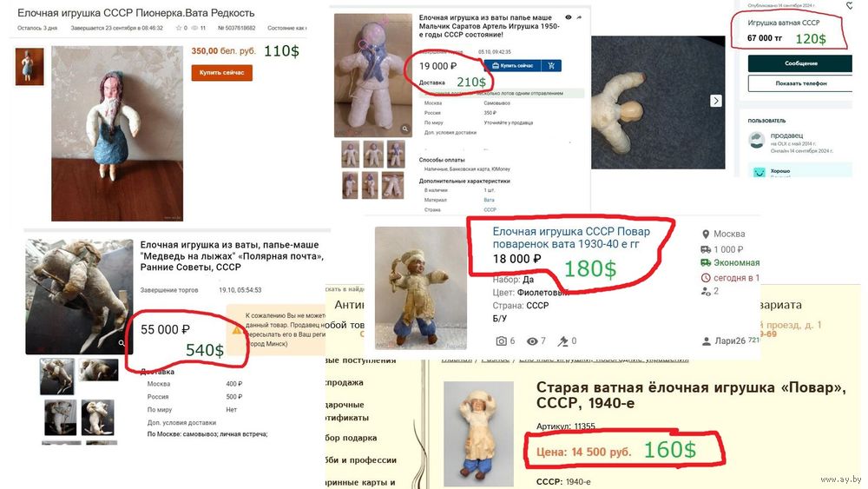The height and width of the screenshot is (489, 868).
Task: Click the Показать телефон button
Action: tap(800, 83)
